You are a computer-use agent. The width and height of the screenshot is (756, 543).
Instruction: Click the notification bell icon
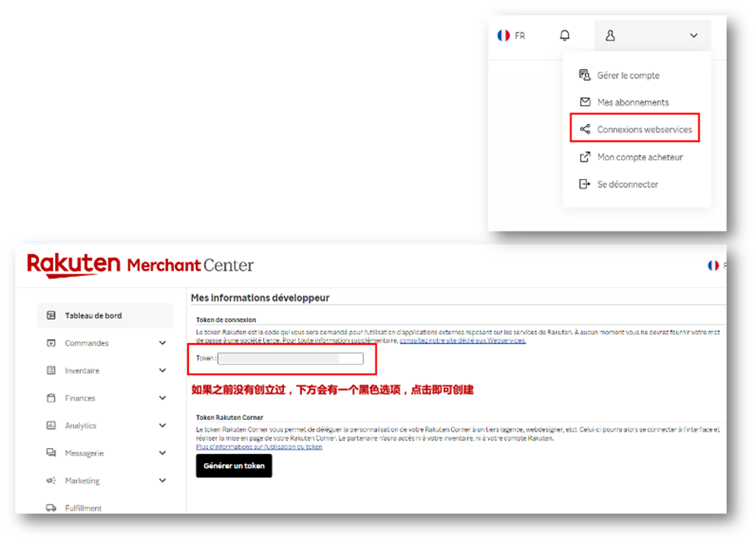click(x=565, y=35)
